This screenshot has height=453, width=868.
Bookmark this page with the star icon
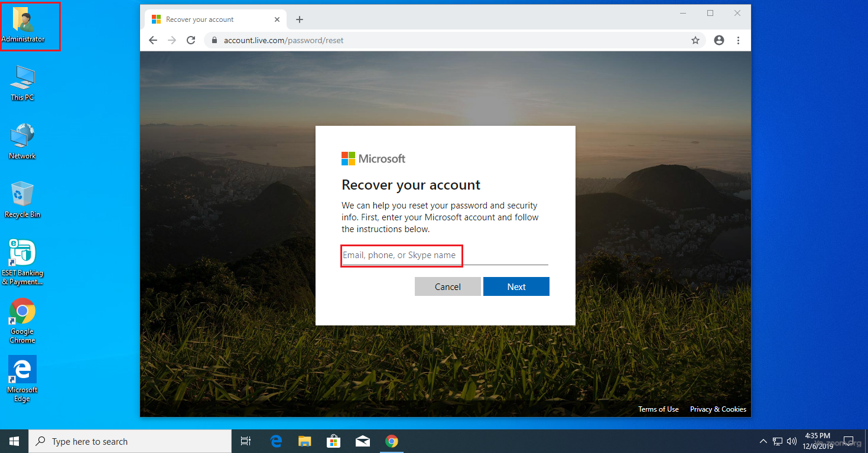695,40
